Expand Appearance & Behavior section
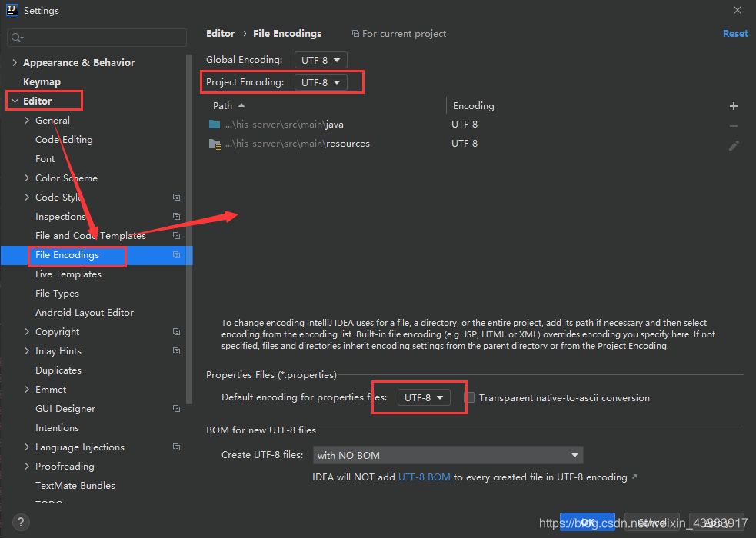756x538 pixels. point(15,62)
